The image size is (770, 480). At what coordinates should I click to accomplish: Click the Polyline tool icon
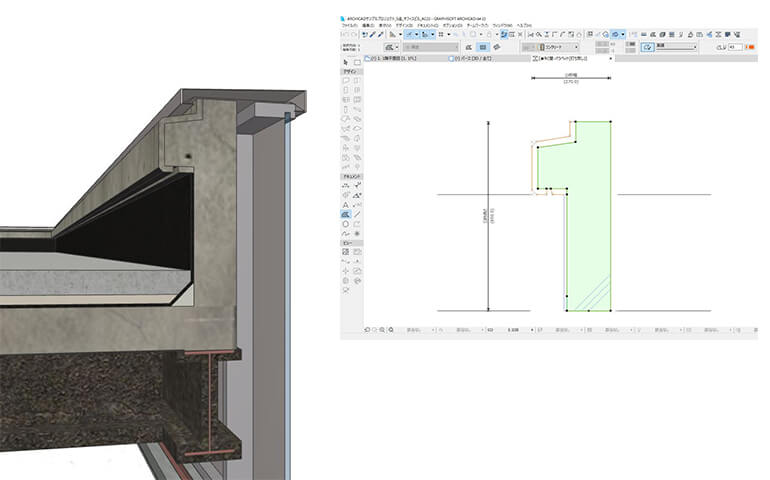click(x=358, y=224)
